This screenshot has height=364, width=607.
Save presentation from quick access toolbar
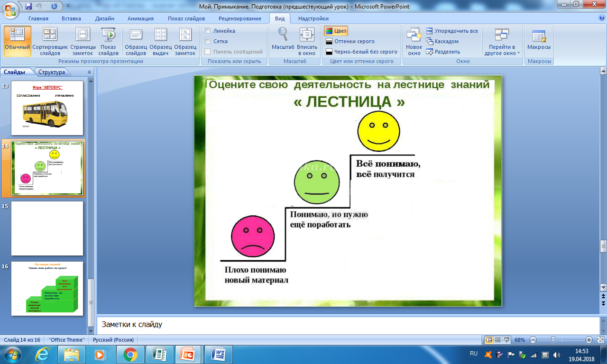click(28, 6)
